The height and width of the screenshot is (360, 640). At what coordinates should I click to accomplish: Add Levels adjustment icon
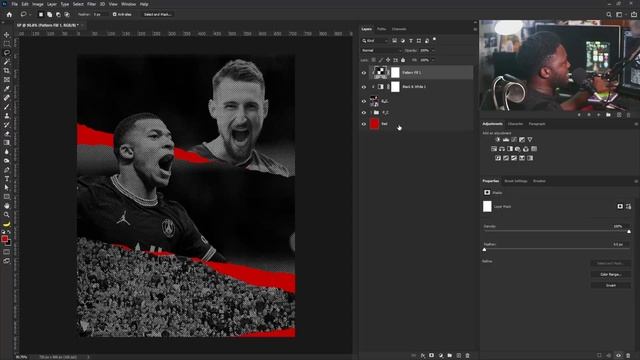coord(506,140)
